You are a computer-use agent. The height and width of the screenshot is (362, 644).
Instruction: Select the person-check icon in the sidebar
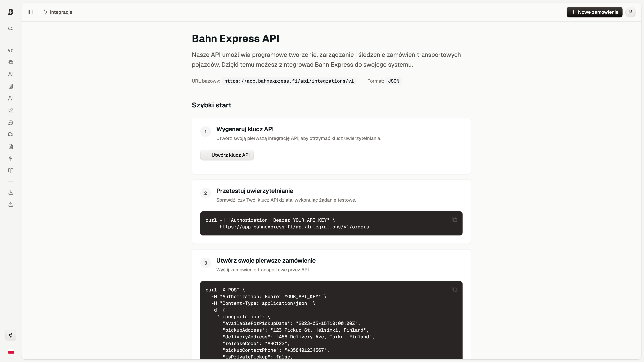click(11, 98)
